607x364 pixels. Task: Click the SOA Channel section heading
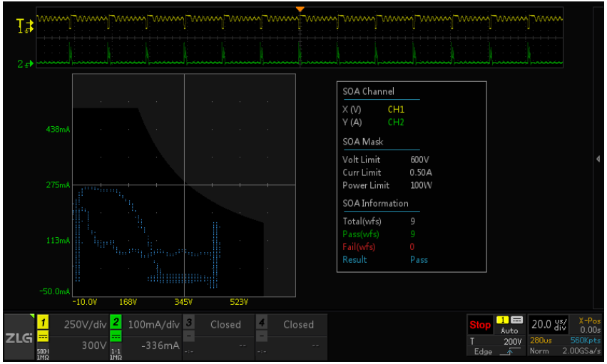[x=368, y=92]
